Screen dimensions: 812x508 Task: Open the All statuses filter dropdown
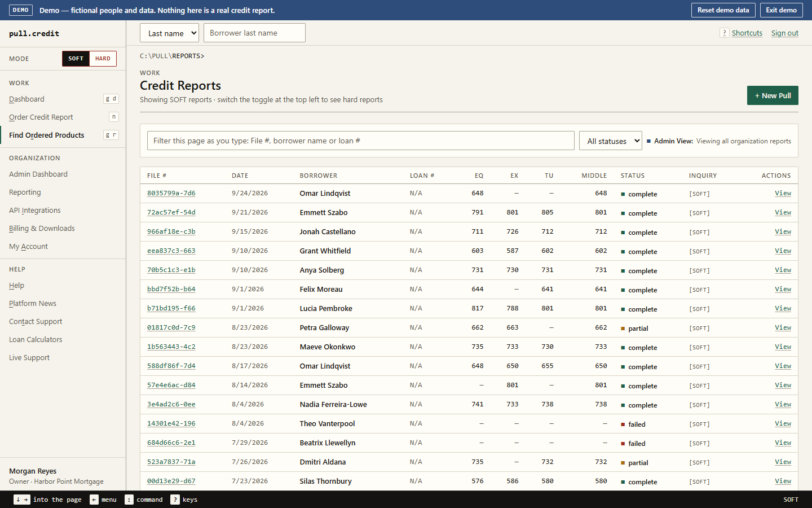611,141
